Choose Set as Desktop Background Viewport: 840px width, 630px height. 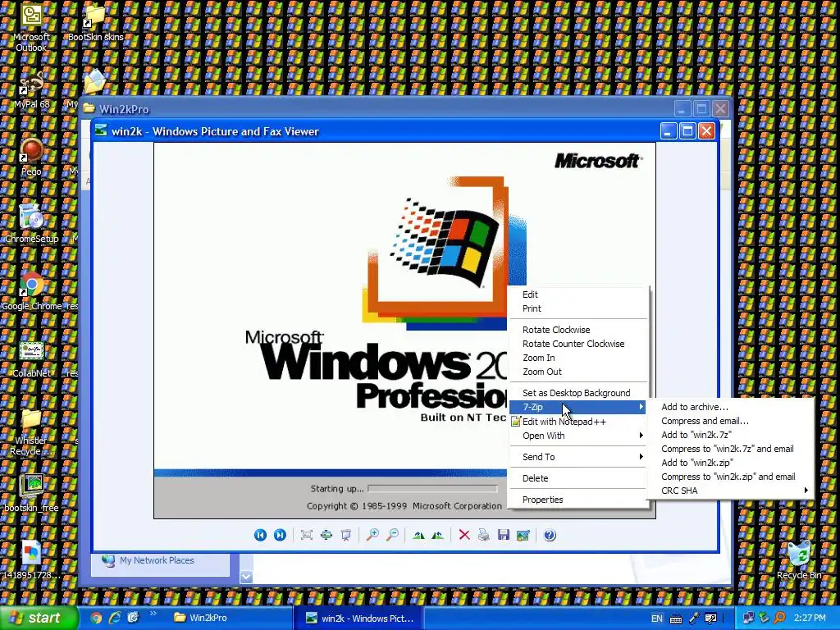point(578,393)
